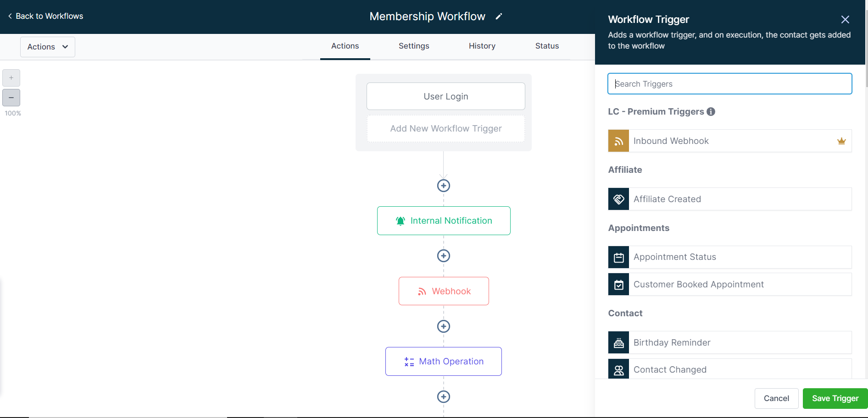Click the Inbound Webhook trigger icon

pos(618,141)
